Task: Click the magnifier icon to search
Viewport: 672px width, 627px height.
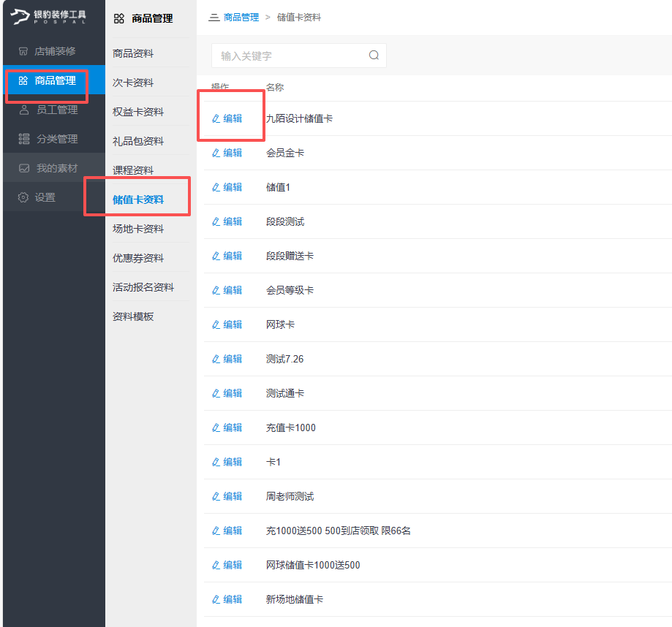Action: coord(373,55)
